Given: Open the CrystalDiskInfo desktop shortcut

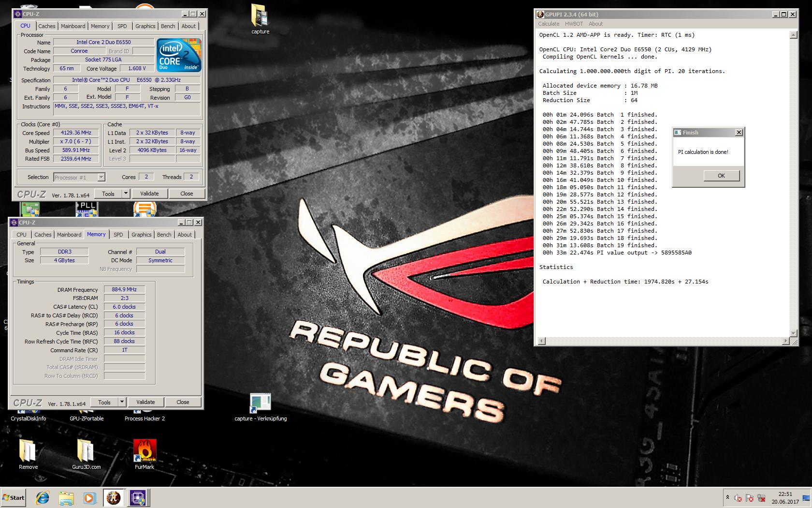Looking at the screenshot, I should pos(28,418).
